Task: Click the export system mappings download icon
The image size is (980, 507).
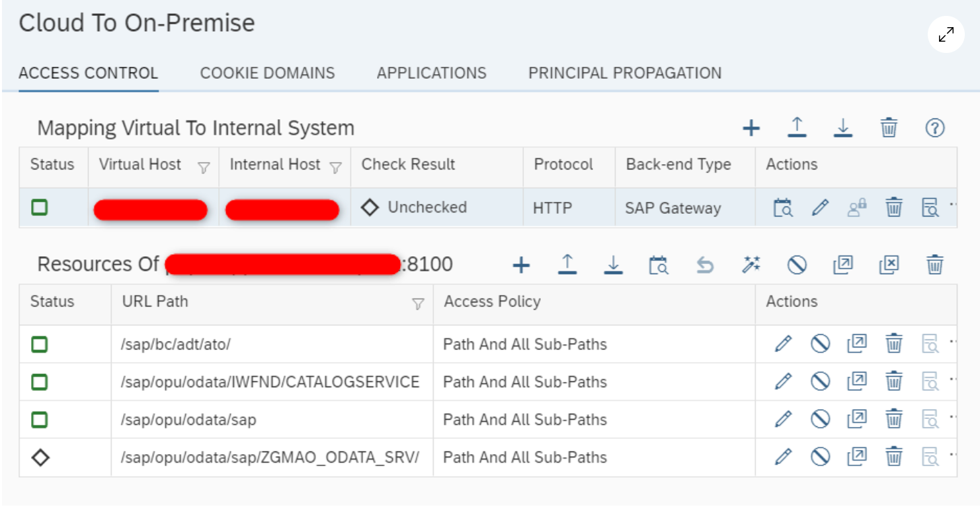Action: pos(842,128)
